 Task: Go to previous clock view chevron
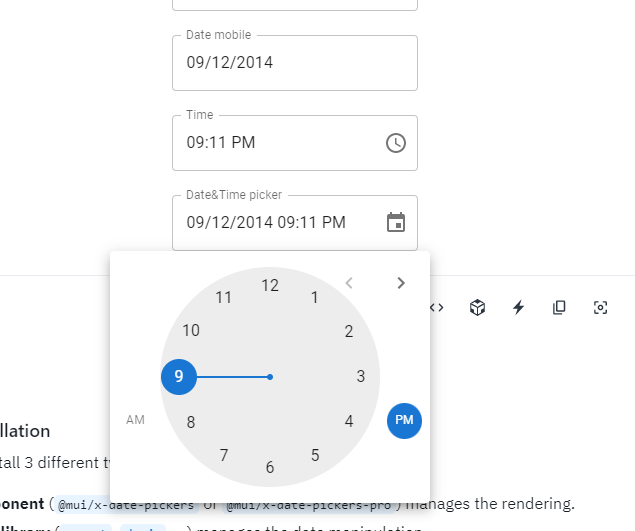pyautogui.click(x=349, y=283)
